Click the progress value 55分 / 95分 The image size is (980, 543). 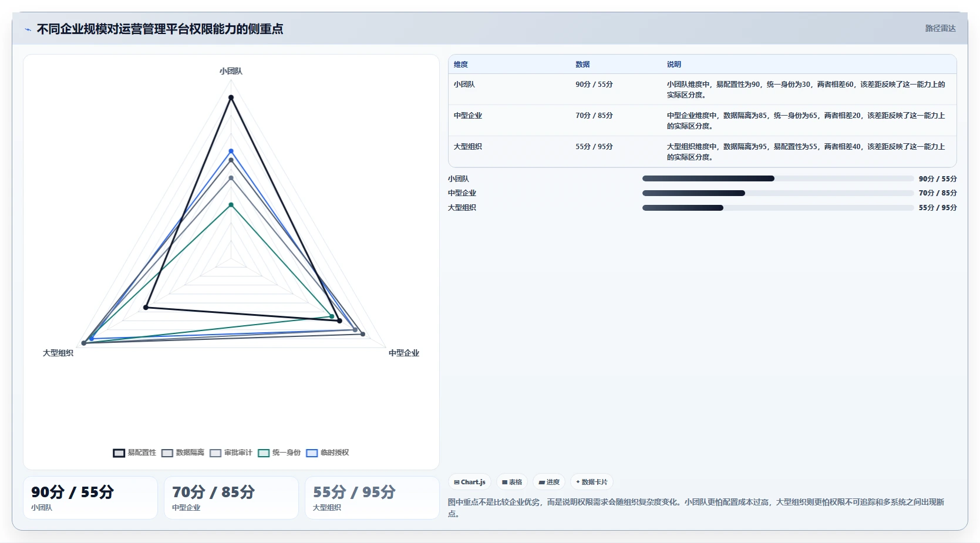(938, 208)
